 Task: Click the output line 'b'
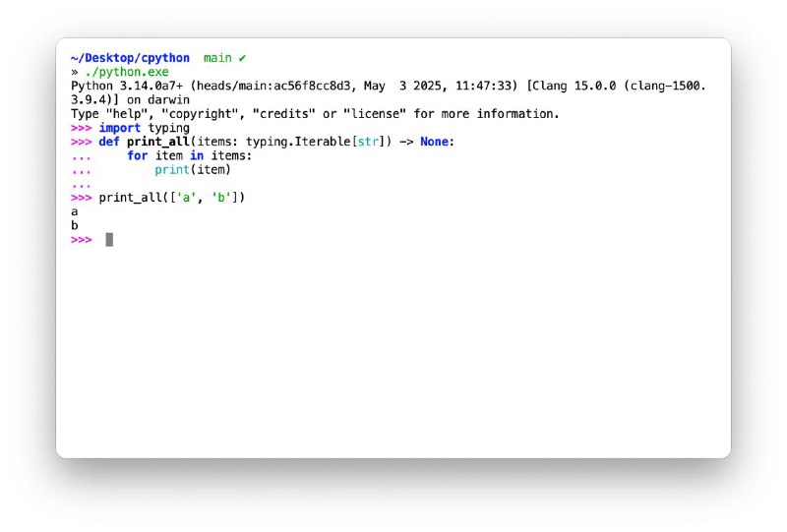(x=75, y=225)
